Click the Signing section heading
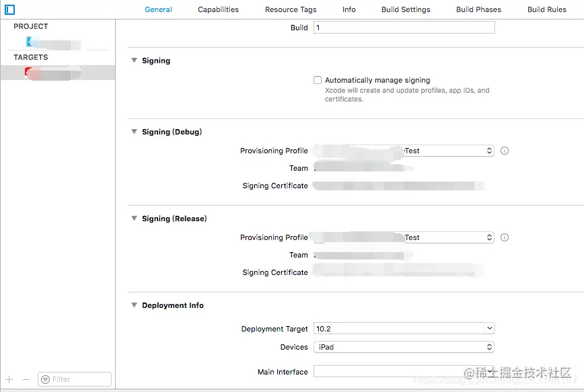Screen dimensions: 584x392 156,61
